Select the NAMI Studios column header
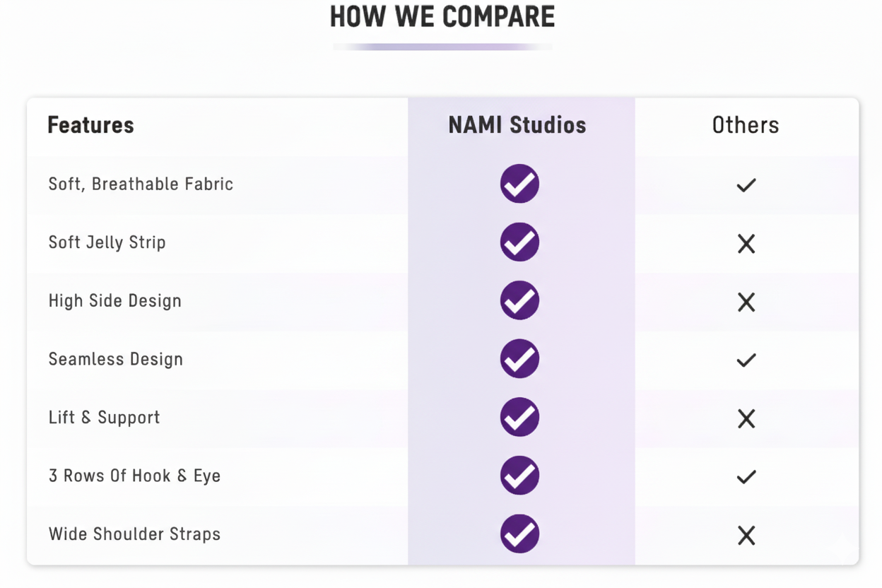This screenshot has height=588, width=882. (517, 125)
